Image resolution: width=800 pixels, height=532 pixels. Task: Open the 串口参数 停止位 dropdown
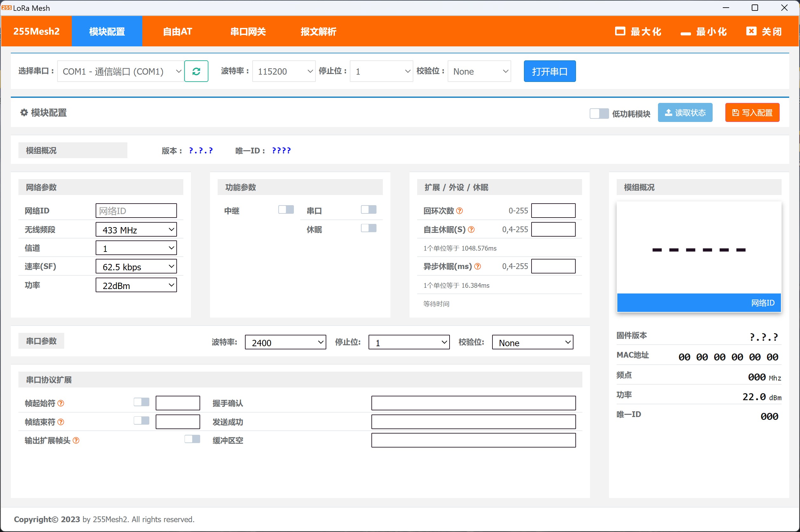point(409,342)
